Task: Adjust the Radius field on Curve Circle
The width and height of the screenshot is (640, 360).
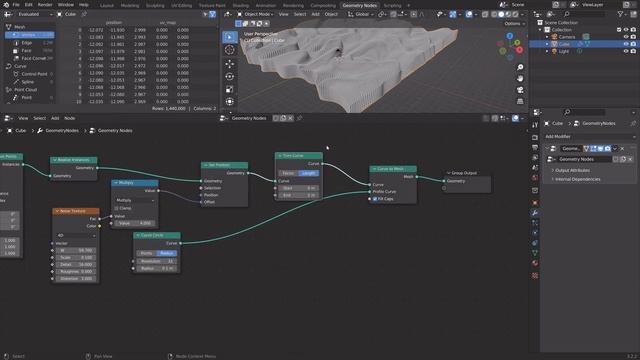Action: [157, 269]
